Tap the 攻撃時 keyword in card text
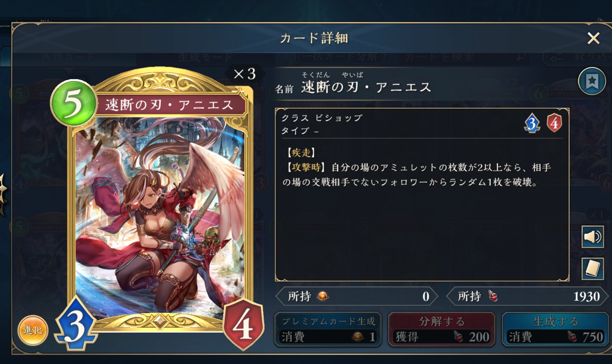This screenshot has width=612, height=364. 306,167
